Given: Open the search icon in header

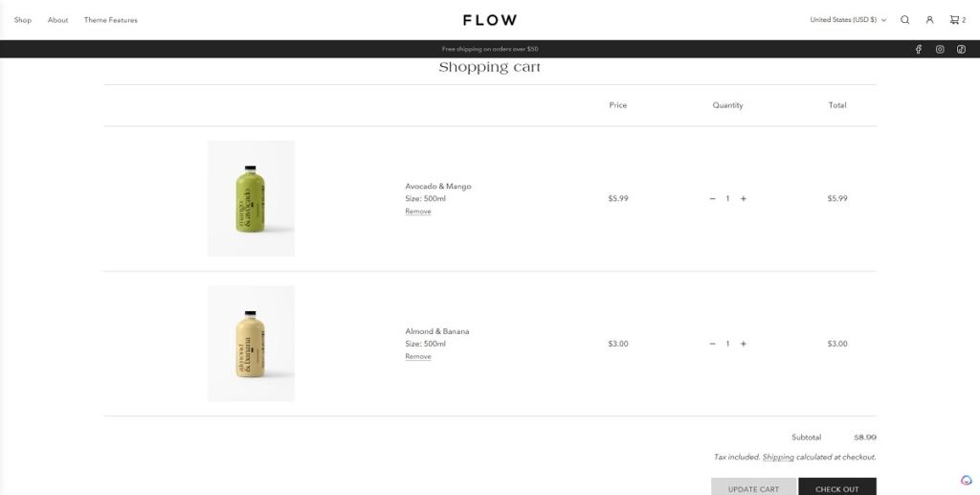Looking at the screenshot, I should pyautogui.click(x=904, y=20).
